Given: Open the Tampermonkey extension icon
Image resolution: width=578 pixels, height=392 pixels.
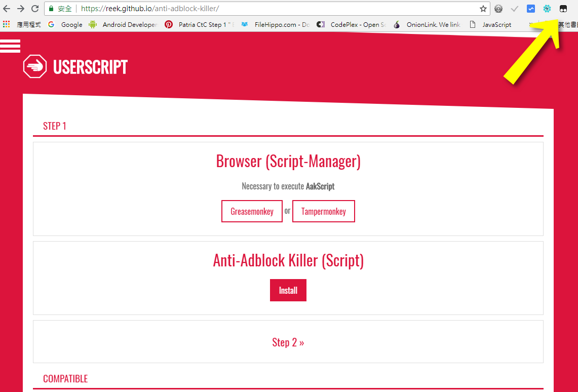Looking at the screenshot, I should click(563, 9).
